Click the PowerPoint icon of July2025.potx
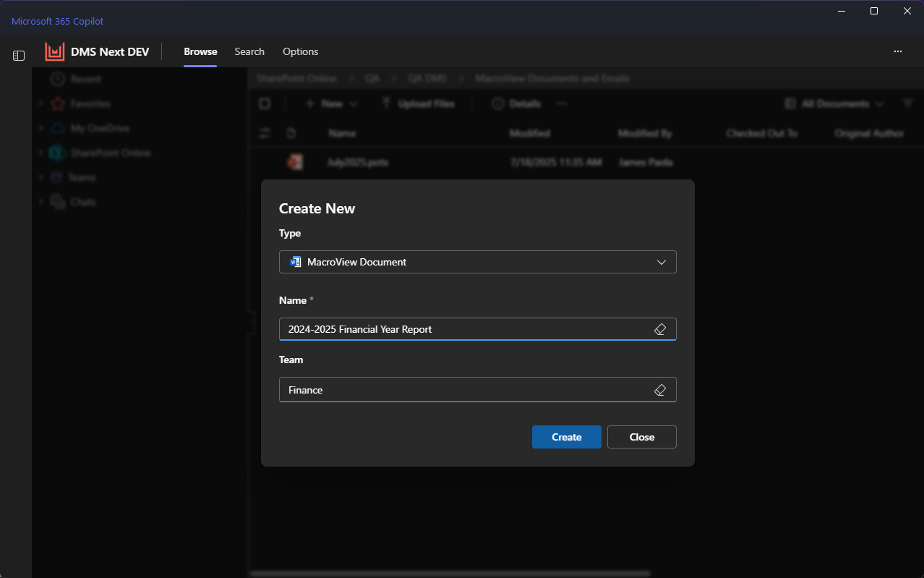 click(294, 162)
